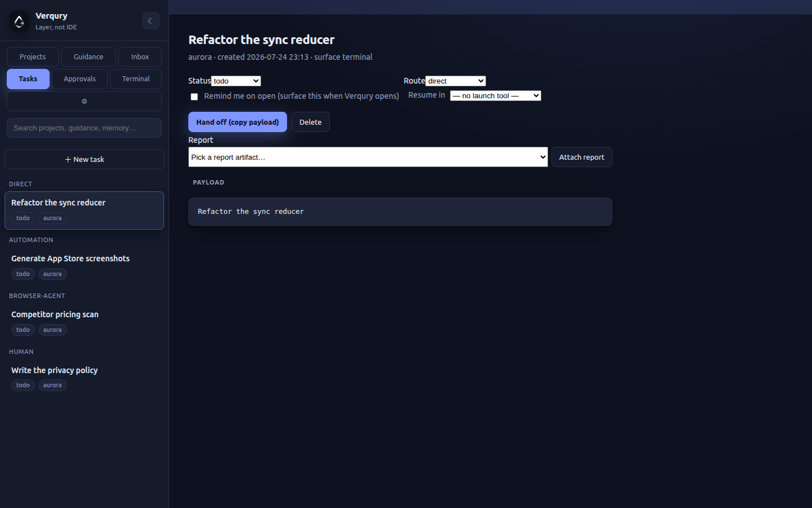The width and height of the screenshot is (812, 508).
Task: Click the todo tag under Refactor the sync reducer
Action: (23, 218)
